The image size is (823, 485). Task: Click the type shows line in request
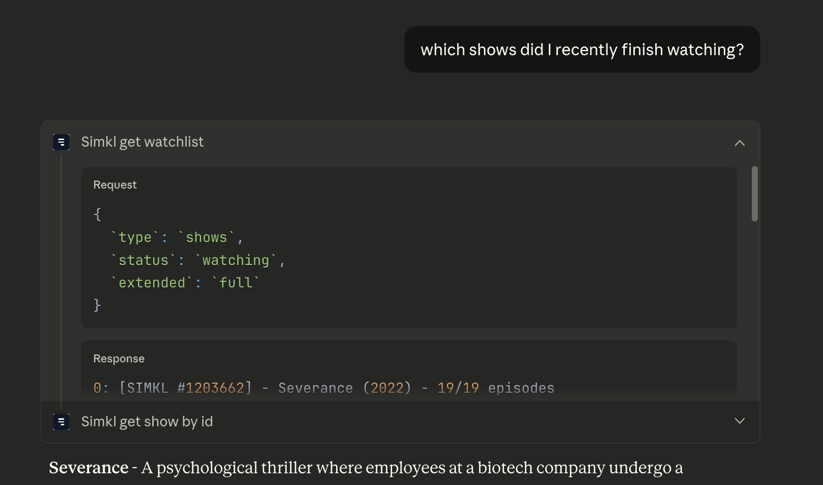coord(177,237)
